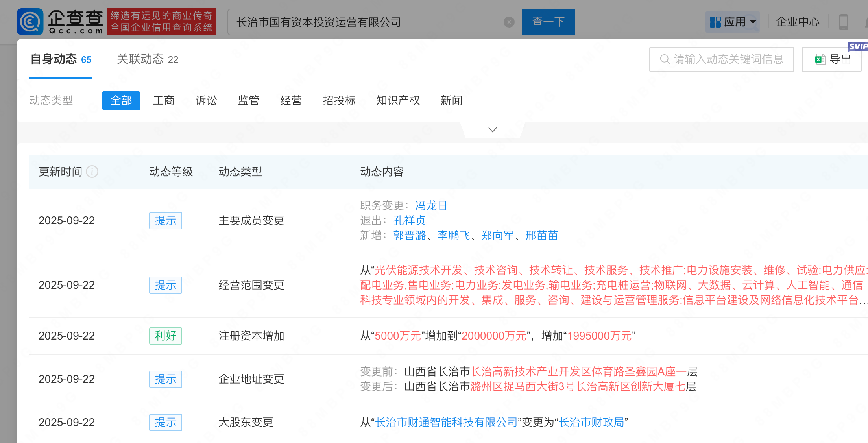Open the 邢苗苗 person link
The height and width of the screenshot is (443, 868).
point(542,235)
